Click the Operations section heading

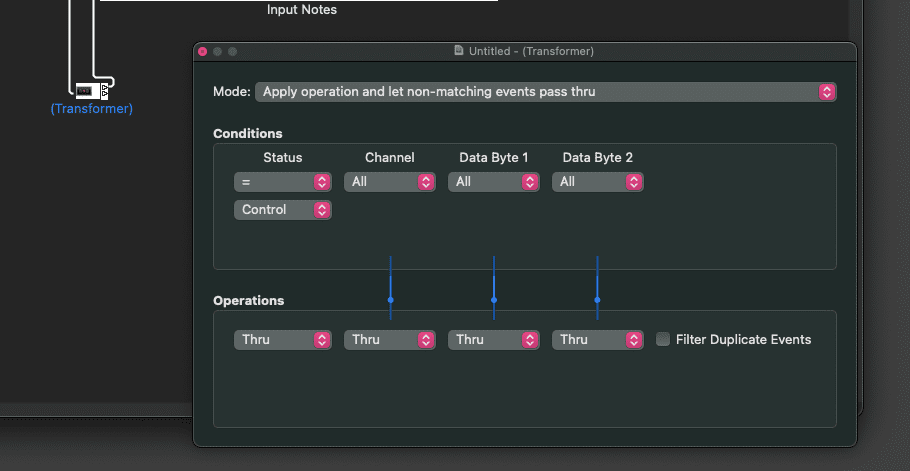248,300
